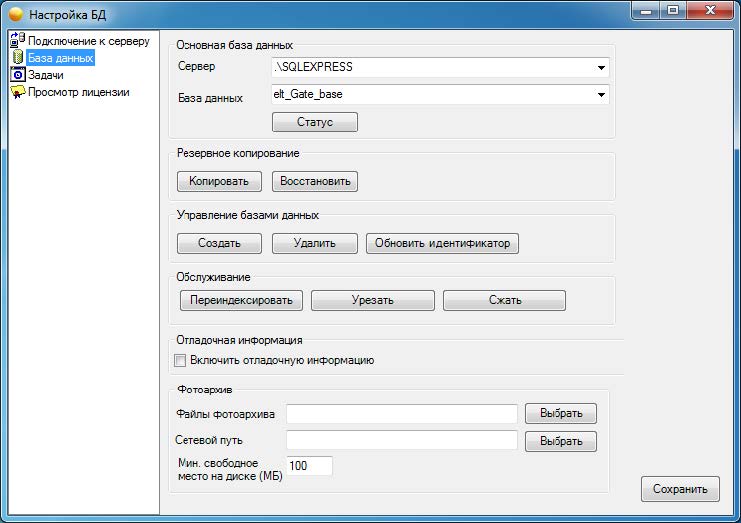Image resolution: width=741 pixels, height=523 pixels.
Task: Click the Восстановить button
Action: point(314,182)
